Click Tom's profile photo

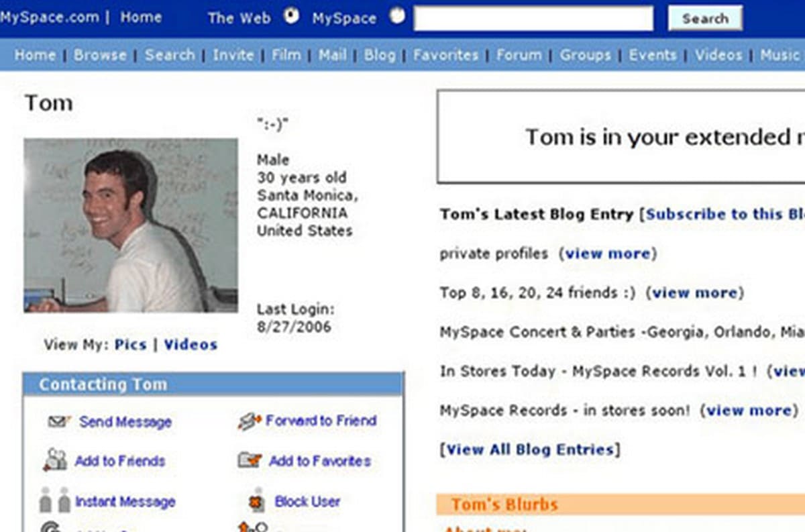[131, 225]
